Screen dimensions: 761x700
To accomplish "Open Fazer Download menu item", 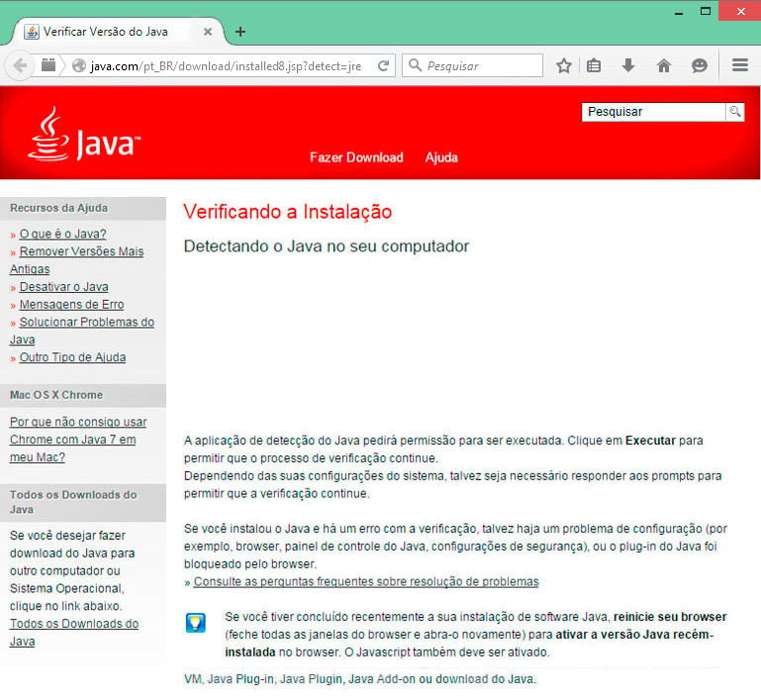I will click(356, 157).
